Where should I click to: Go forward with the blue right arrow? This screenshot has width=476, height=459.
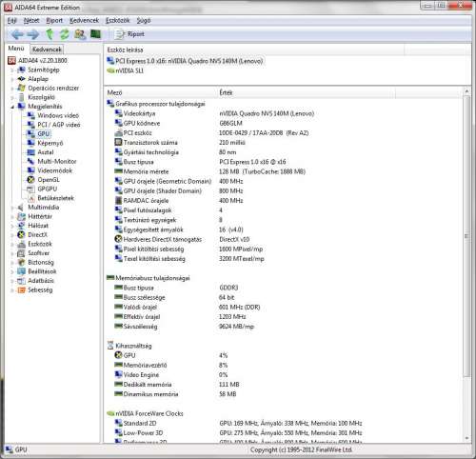(x=32, y=34)
